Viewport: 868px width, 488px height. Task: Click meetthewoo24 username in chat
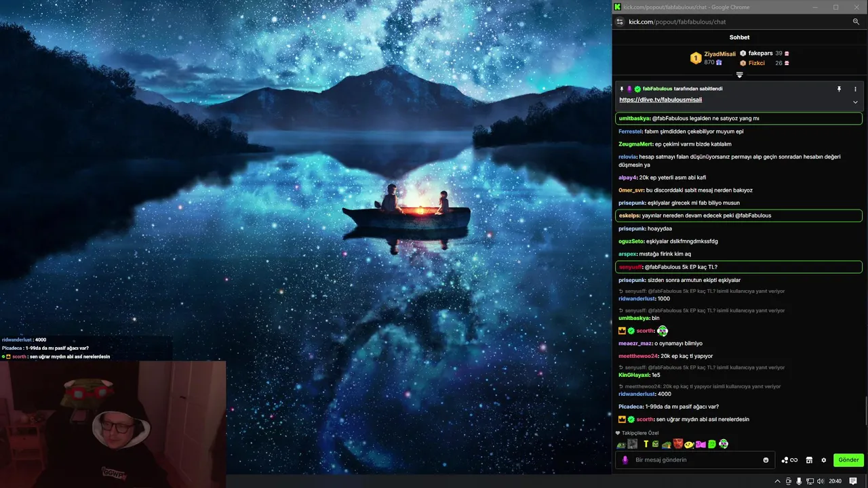638,356
